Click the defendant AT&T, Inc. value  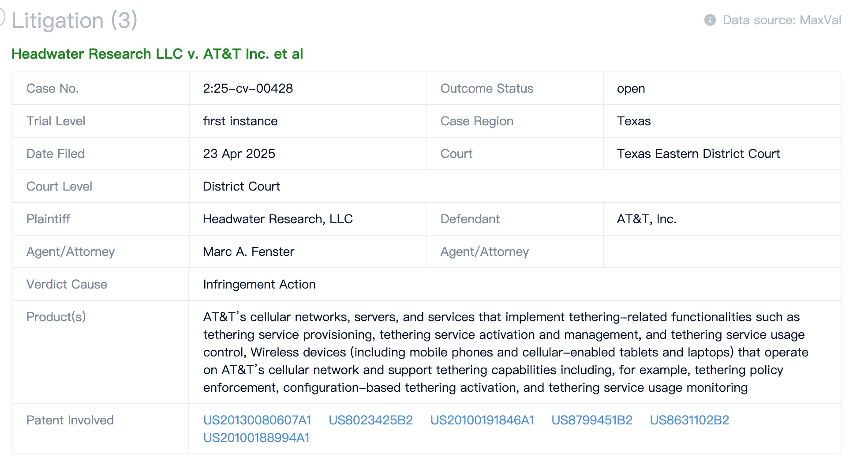click(646, 219)
